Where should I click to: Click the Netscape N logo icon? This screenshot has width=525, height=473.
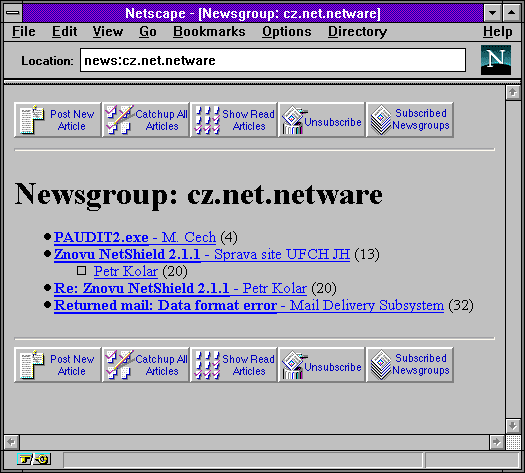496,60
